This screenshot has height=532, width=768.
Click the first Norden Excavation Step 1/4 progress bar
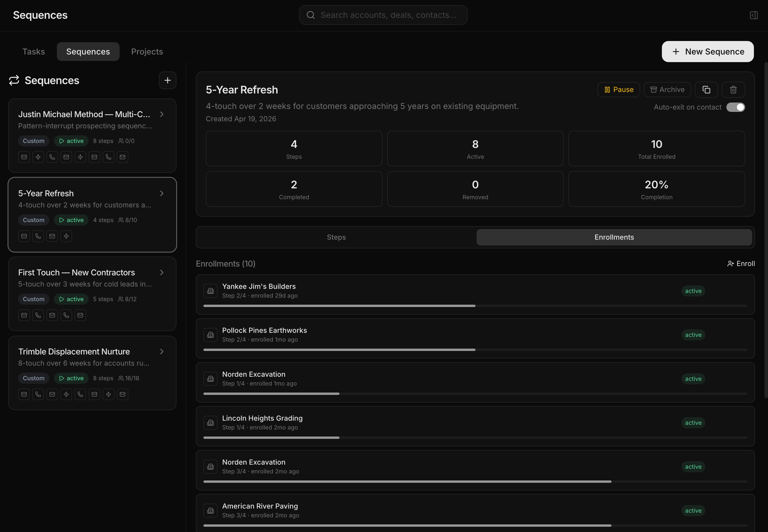[x=475, y=394]
